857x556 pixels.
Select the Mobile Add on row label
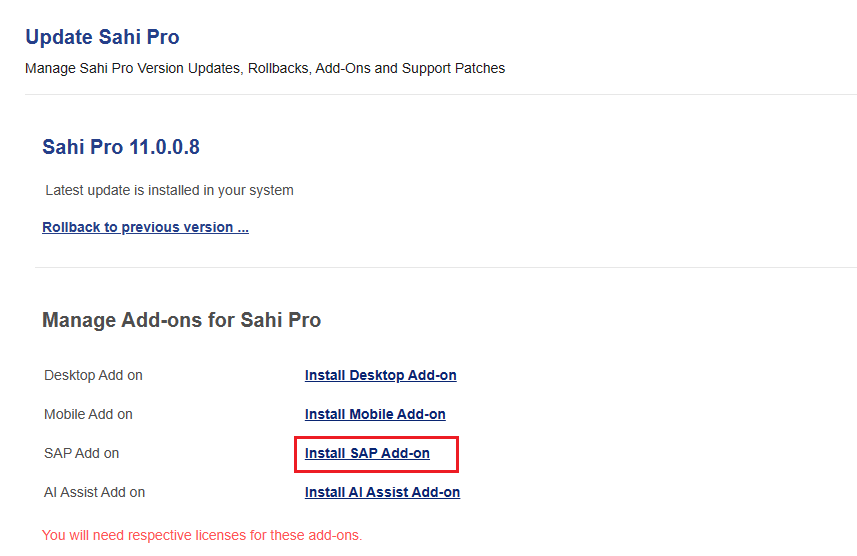tap(88, 414)
